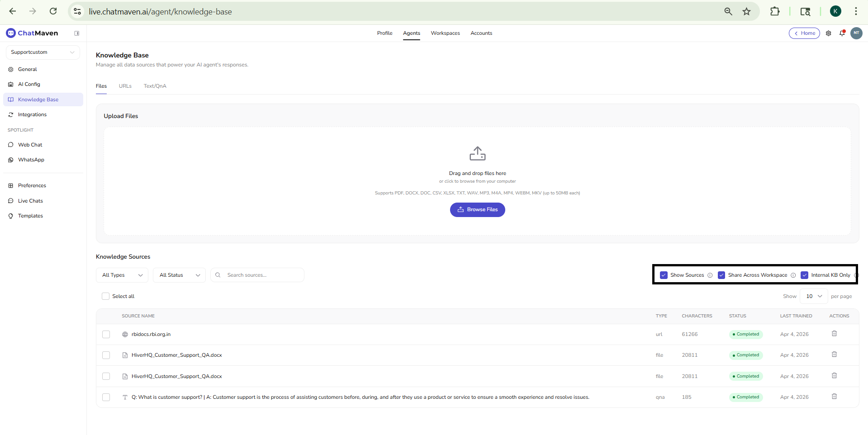Open the Supportcustom workspace dropdown

click(x=43, y=52)
